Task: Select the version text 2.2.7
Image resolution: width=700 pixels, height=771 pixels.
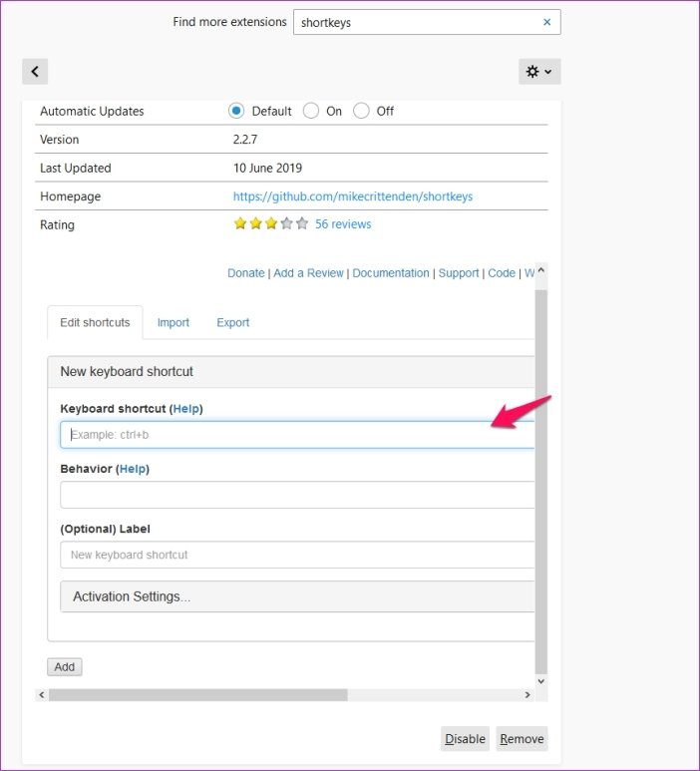Action: click(245, 140)
